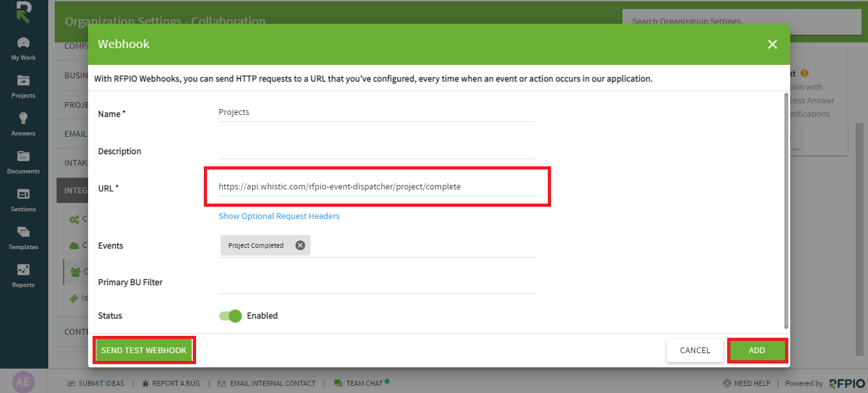Viewport: 868px width, 393px height.
Task: Open Projects in the left sidebar
Action: [23, 87]
